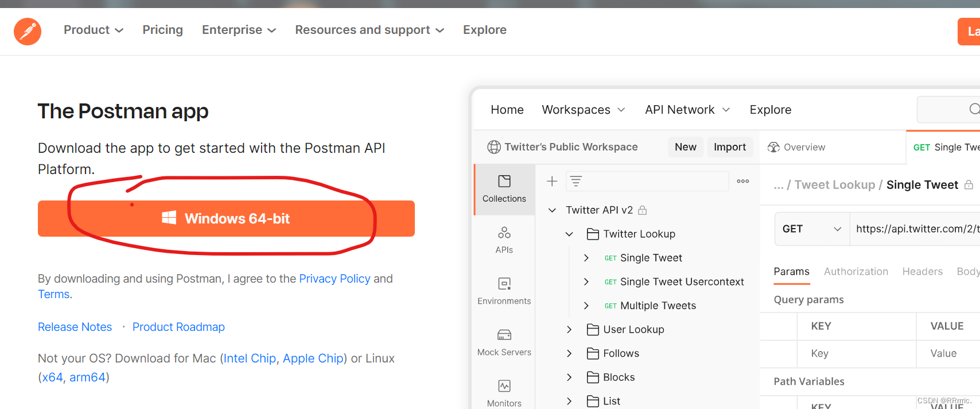
Task: Click the Twitter's Public Workspace globe icon
Action: click(x=493, y=147)
